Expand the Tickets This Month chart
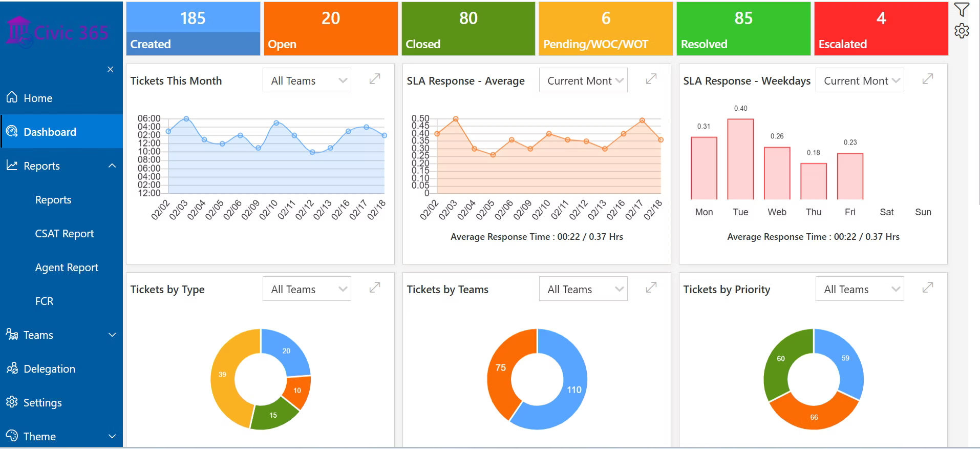 click(x=375, y=79)
